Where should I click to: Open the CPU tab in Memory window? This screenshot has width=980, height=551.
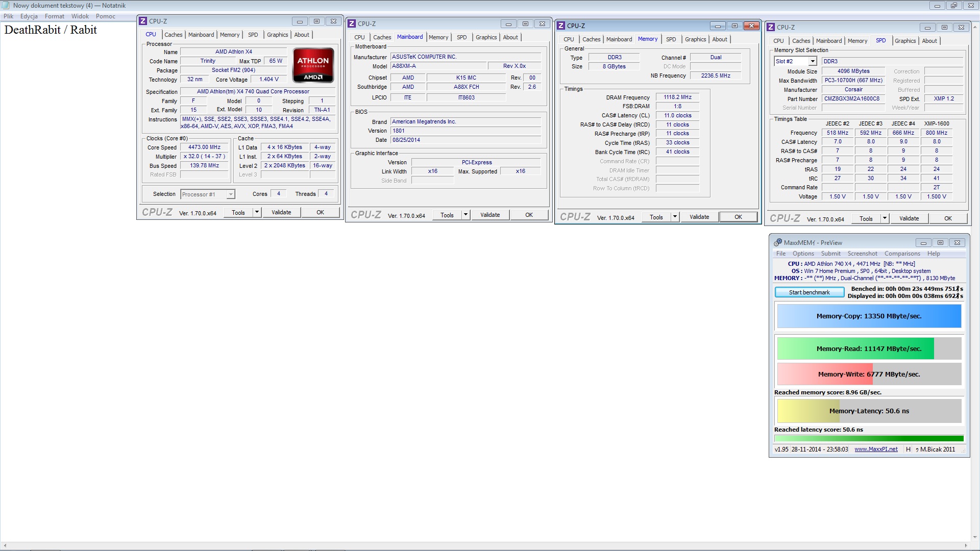pyautogui.click(x=569, y=39)
